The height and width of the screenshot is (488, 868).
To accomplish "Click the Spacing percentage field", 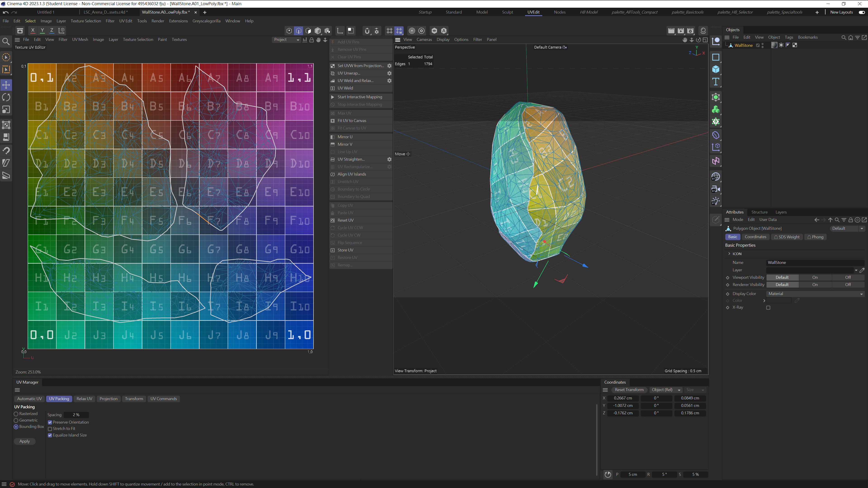I will 76,415.
